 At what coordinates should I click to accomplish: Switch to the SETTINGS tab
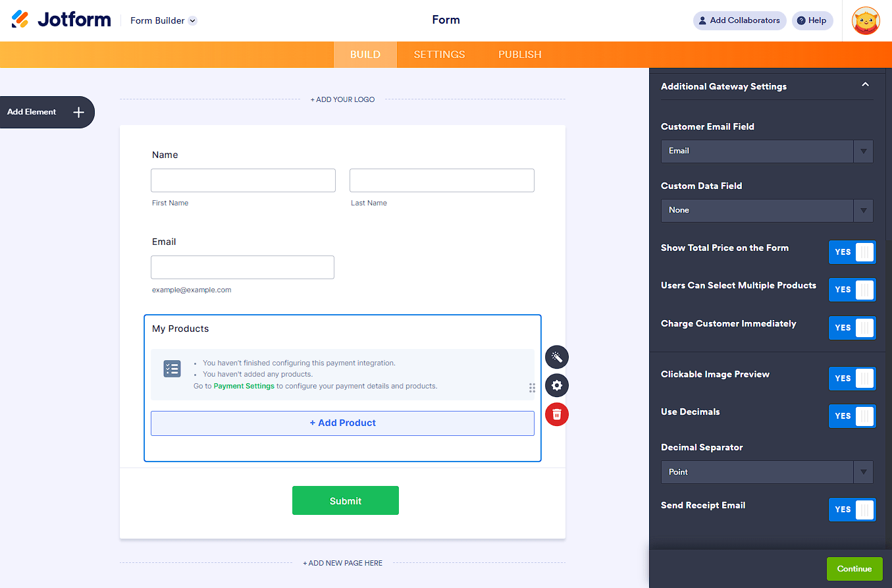click(x=438, y=54)
